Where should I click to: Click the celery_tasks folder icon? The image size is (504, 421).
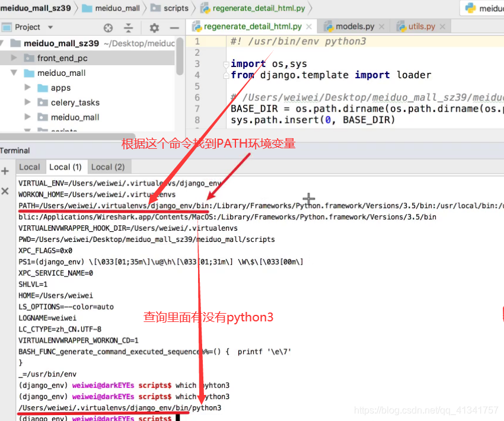(x=43, y=103)
